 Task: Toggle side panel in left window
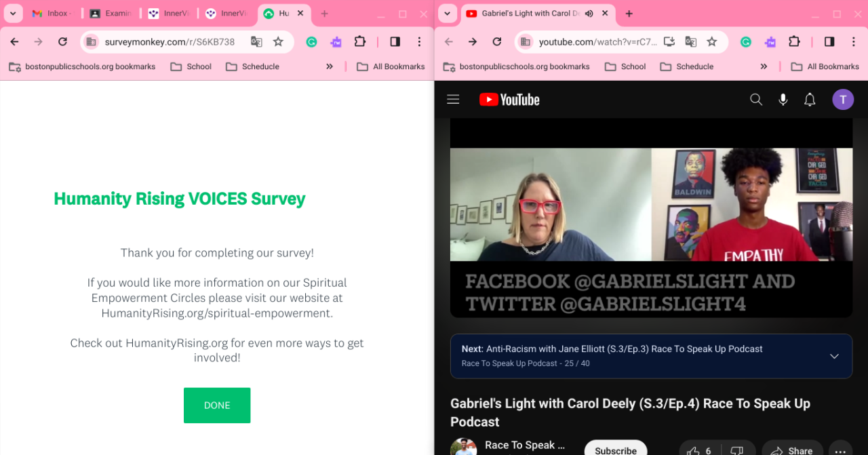pyautogui.click(x=395, y=42)
